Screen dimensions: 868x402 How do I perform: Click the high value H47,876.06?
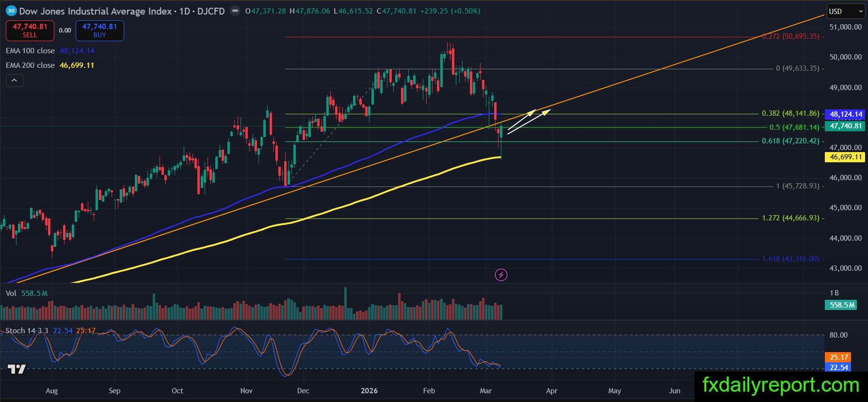[309, 11]
